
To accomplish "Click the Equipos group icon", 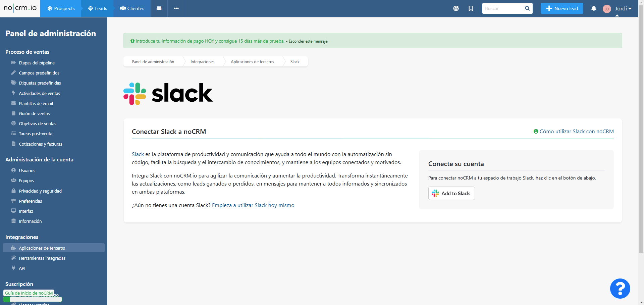I will pyautogui.click(x=13, y=181).
